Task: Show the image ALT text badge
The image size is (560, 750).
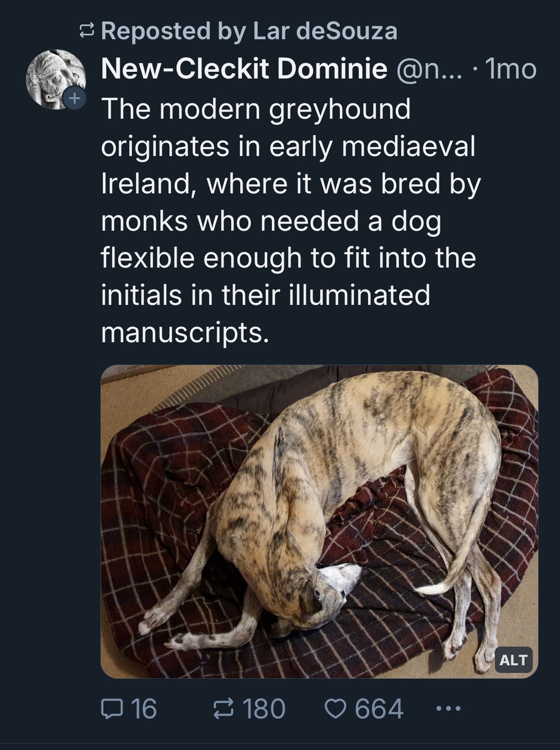Action: click(513, 660)
